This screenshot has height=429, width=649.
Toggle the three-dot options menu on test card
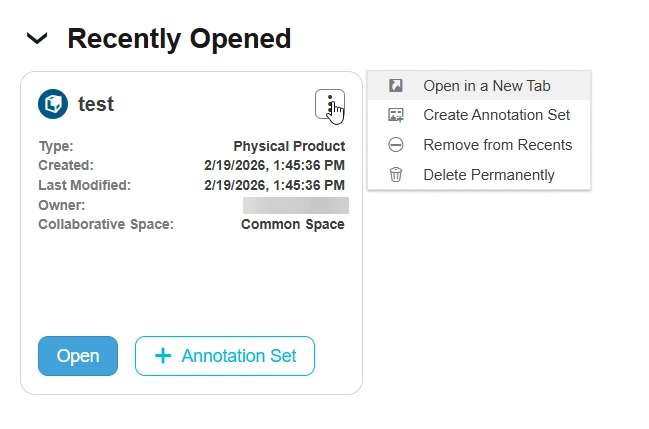pos(329,104)
